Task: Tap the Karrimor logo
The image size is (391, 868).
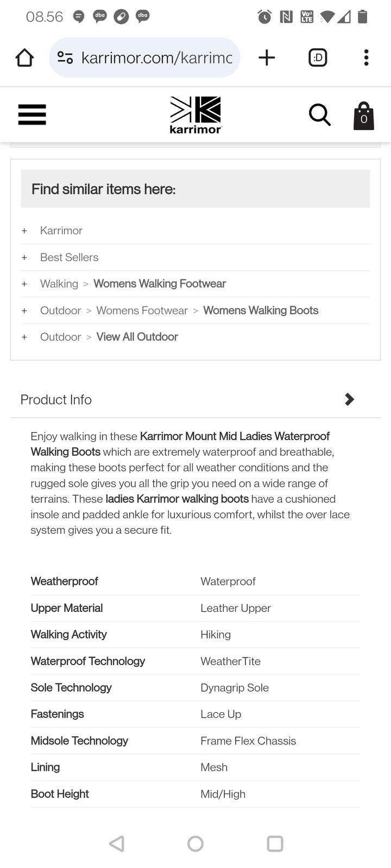Action: (195, 114)
